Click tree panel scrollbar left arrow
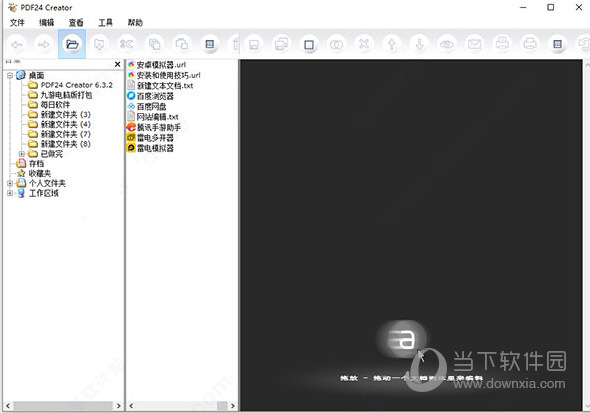590x413 pixels. click(8, 406)
